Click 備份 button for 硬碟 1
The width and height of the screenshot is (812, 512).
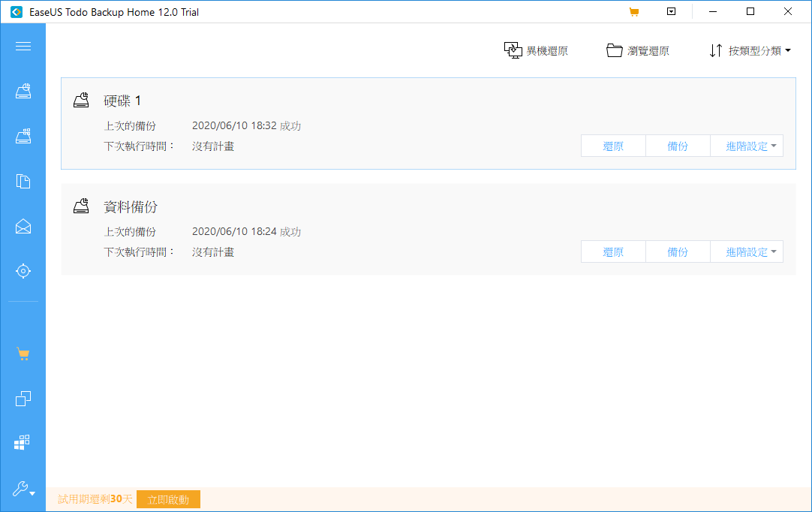coord(678,146)
